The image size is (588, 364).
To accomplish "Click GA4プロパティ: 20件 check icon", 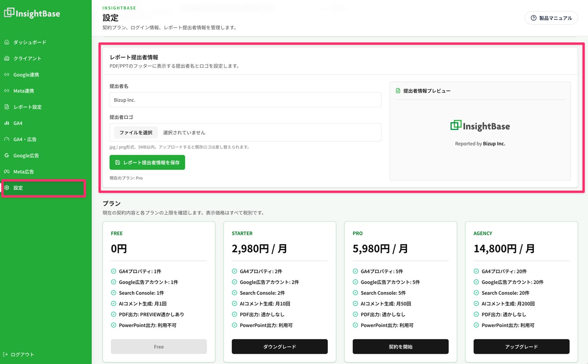I will [x=476, y=271].
